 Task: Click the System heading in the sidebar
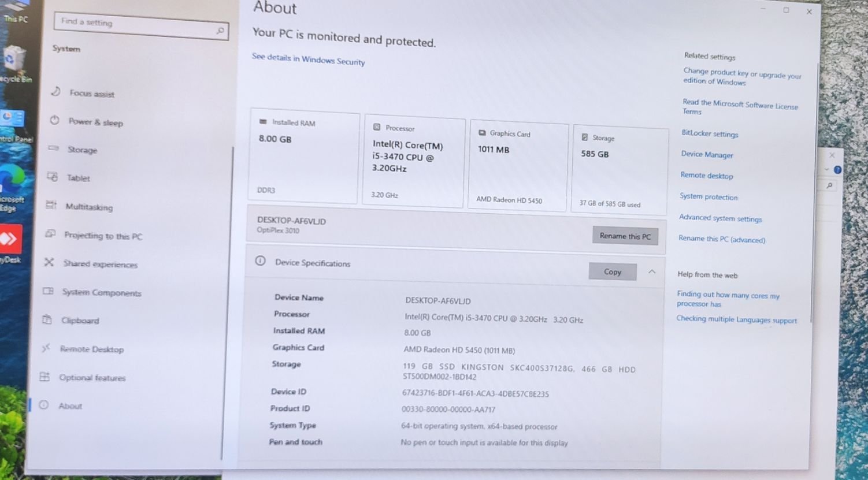point(66,49)
